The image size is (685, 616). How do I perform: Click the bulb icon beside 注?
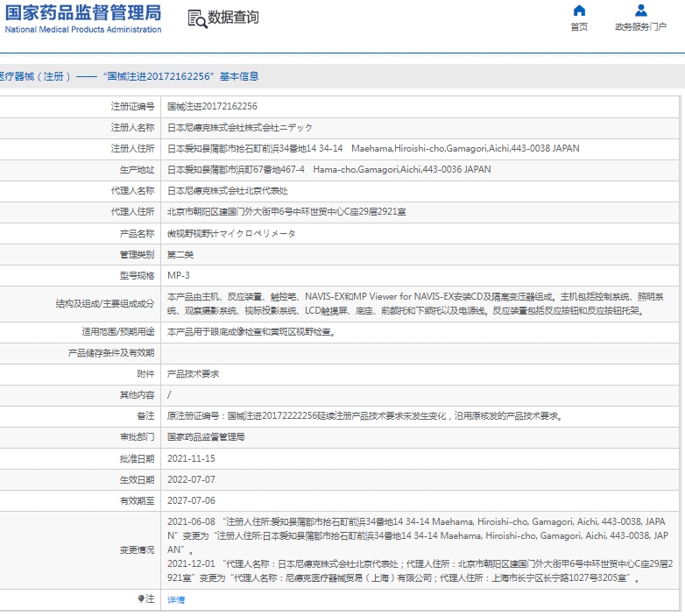point(141,598)
